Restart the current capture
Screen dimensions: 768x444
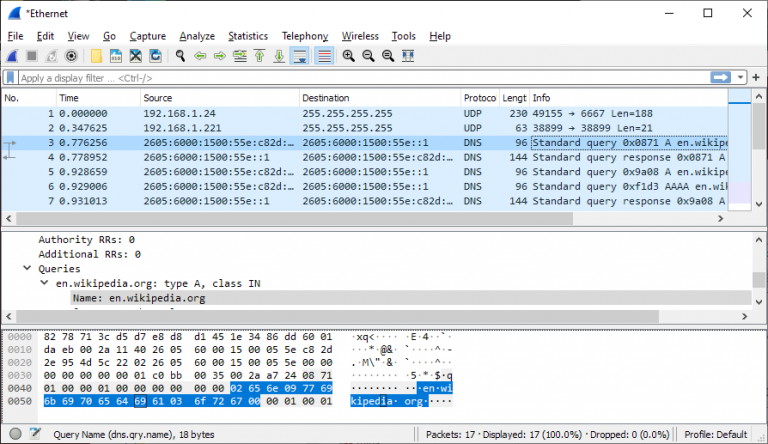(x=51, y=56)
